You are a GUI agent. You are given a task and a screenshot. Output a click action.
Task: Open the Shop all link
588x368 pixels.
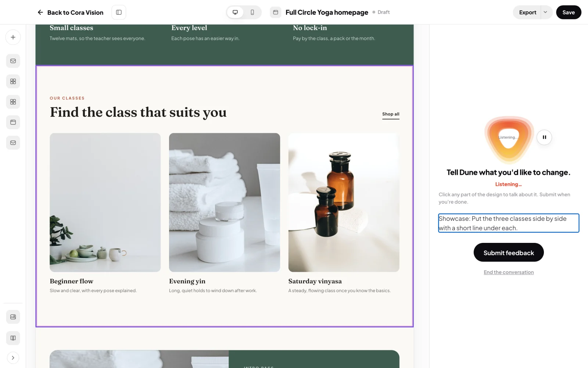[391, 114]
